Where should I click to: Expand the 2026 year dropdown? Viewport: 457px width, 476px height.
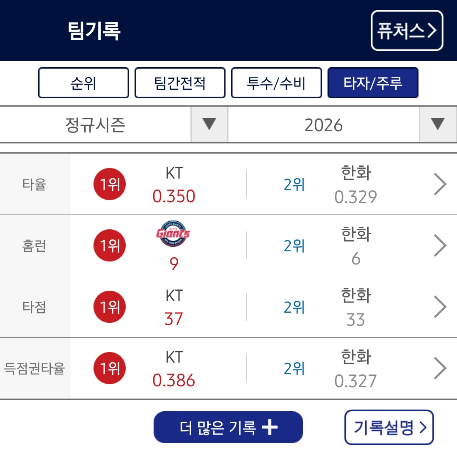pyautogui.click(x=324, y=125)
